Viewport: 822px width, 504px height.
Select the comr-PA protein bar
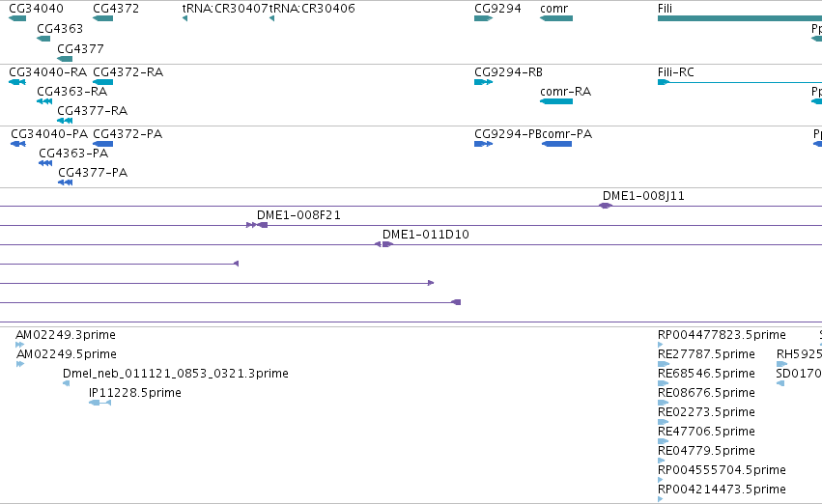556,144
